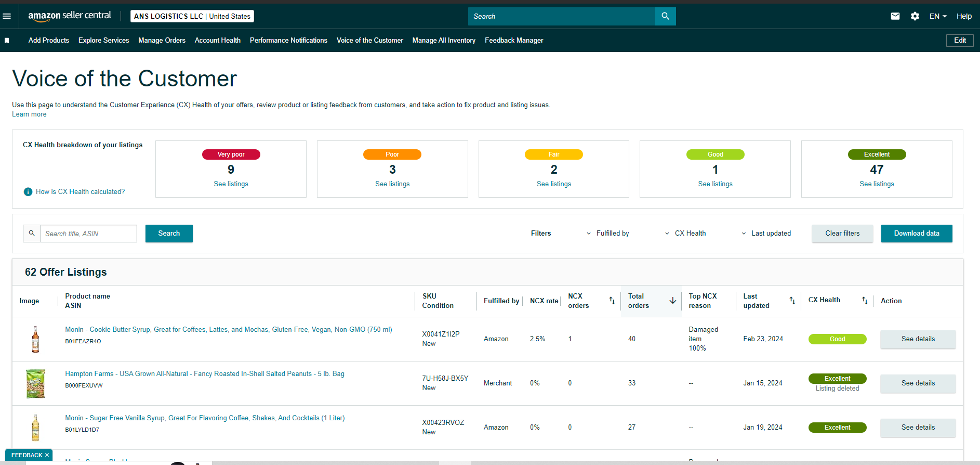Click the Fair yellow badge
Screen dimensions: 980x465
coord(554,154)
